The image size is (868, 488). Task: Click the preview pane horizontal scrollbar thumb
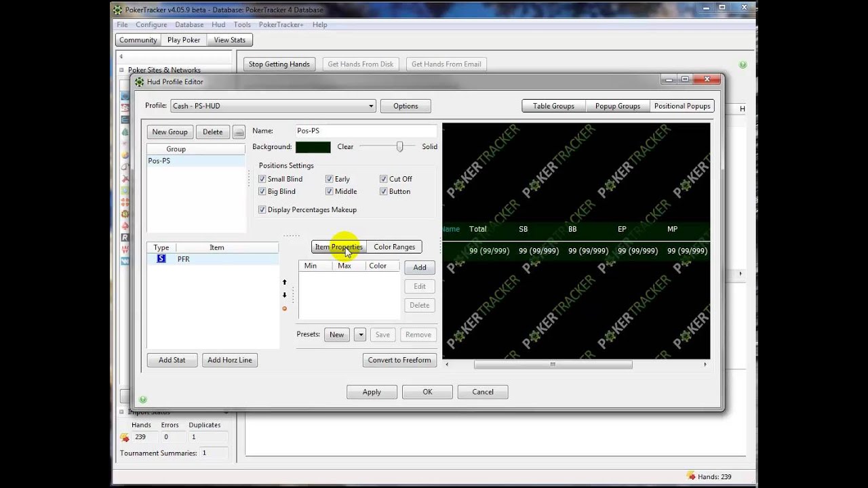553,364
